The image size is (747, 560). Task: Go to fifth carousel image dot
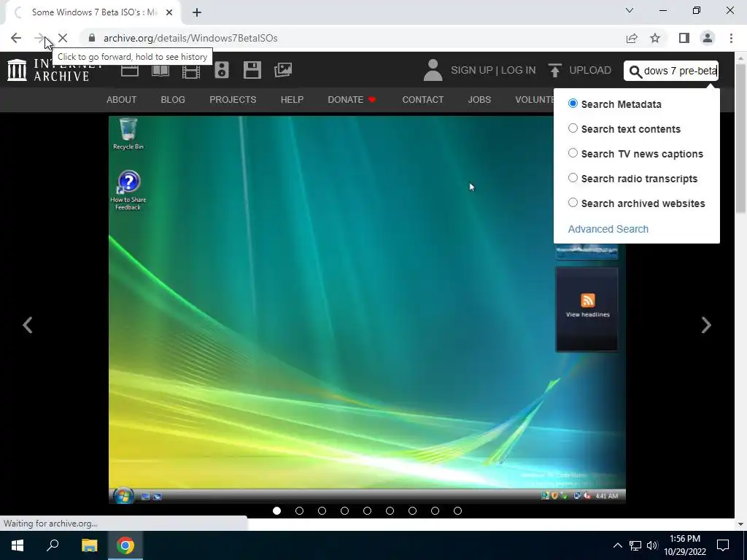[368, 510]
